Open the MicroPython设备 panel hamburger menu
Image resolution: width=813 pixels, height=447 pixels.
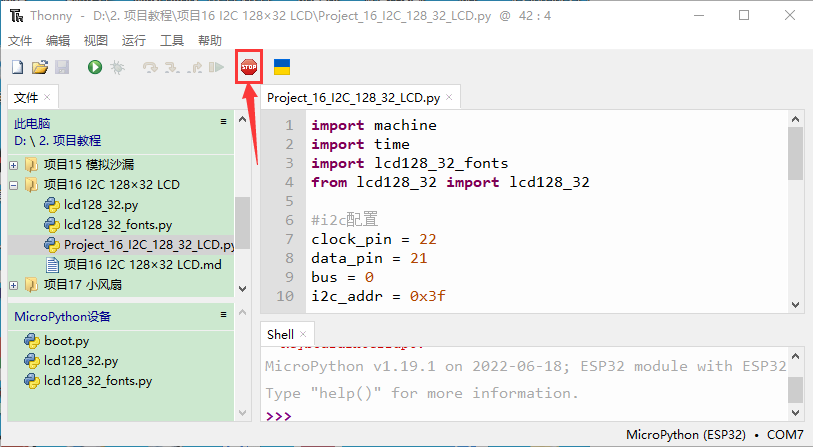click(224, 315)
